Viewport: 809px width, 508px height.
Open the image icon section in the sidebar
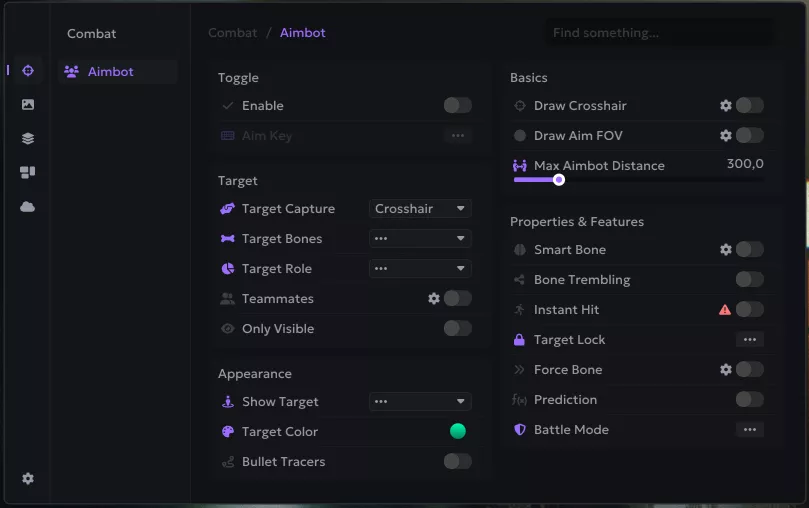point(28,104)
